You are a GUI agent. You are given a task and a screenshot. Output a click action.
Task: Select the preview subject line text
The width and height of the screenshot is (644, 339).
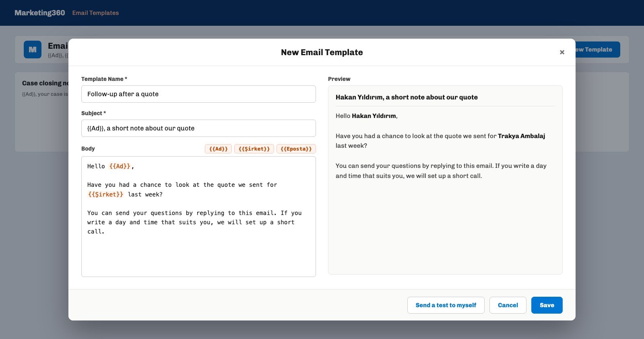point(407,97)
